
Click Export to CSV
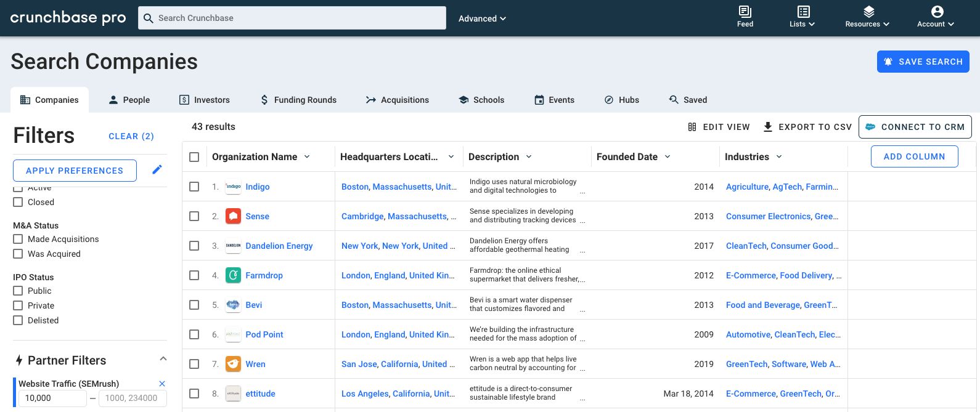click(807, 127)
